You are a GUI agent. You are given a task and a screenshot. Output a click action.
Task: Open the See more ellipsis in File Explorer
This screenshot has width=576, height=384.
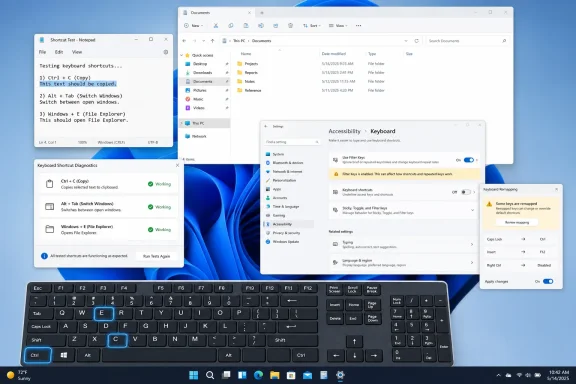[359, 25]
